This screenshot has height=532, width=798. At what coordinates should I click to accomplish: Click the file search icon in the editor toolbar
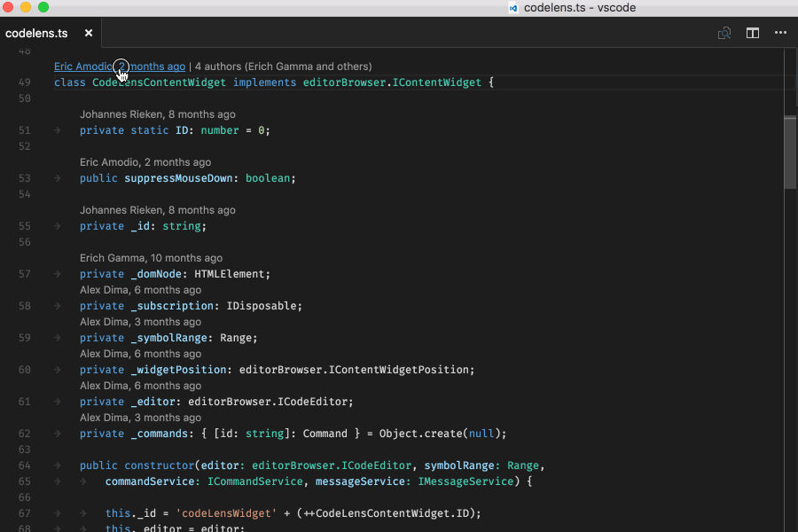click(x=724, y=32)
